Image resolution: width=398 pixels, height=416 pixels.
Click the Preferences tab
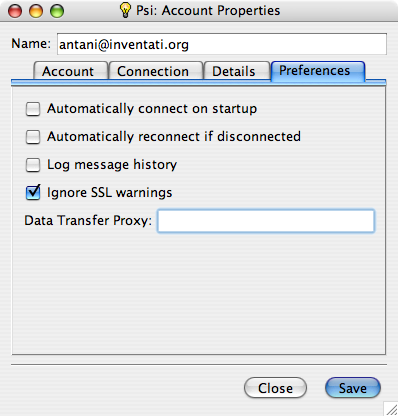318,71
